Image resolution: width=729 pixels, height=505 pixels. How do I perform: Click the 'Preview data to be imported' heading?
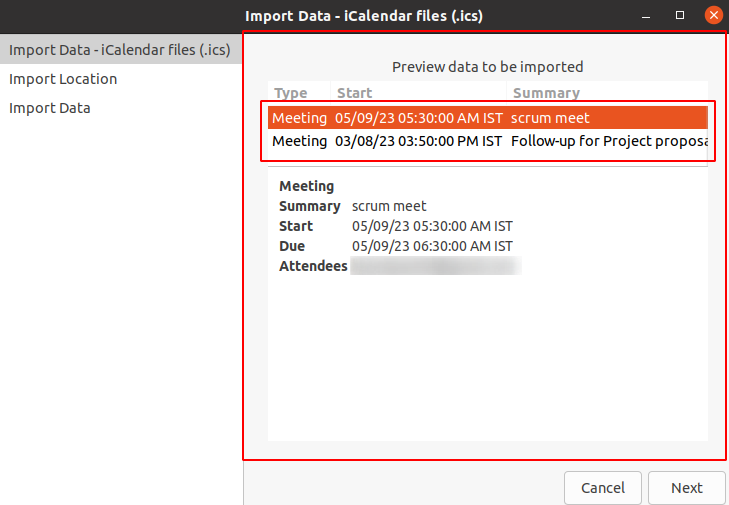(x=487, y=67)
